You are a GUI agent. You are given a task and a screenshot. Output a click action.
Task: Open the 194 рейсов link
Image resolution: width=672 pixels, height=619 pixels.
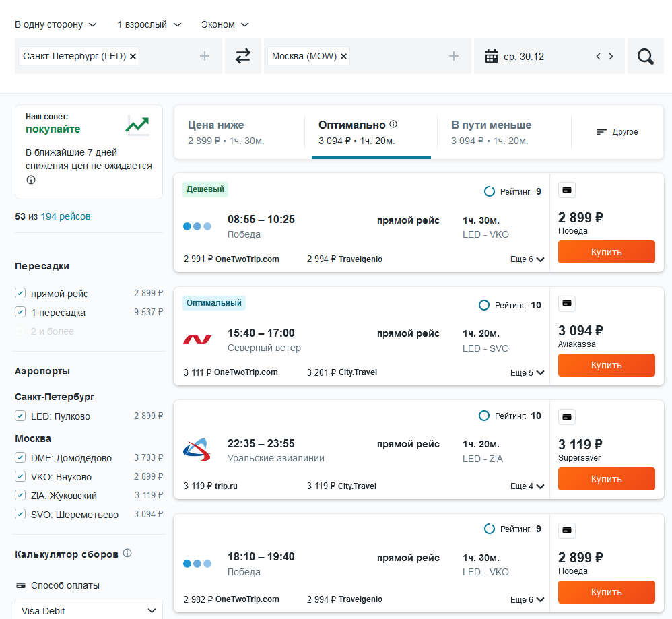click(65, 216)
